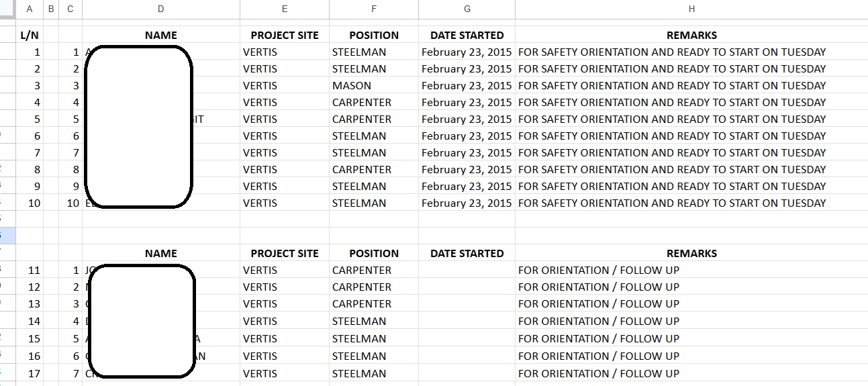Select the column F header

point(373,9)
